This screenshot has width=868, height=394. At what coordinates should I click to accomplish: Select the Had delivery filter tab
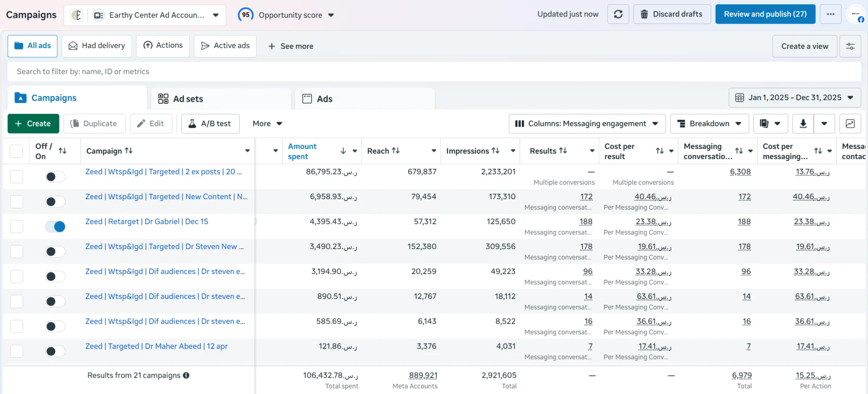tap(97, 46)
